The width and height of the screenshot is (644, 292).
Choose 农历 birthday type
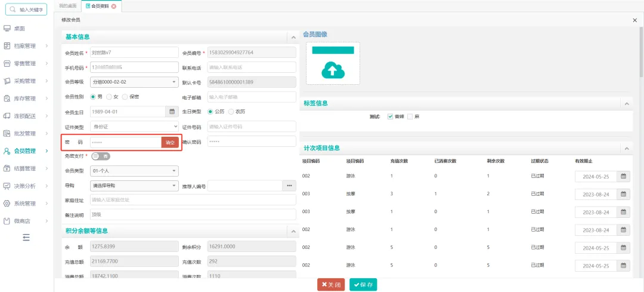click(231, 112)
